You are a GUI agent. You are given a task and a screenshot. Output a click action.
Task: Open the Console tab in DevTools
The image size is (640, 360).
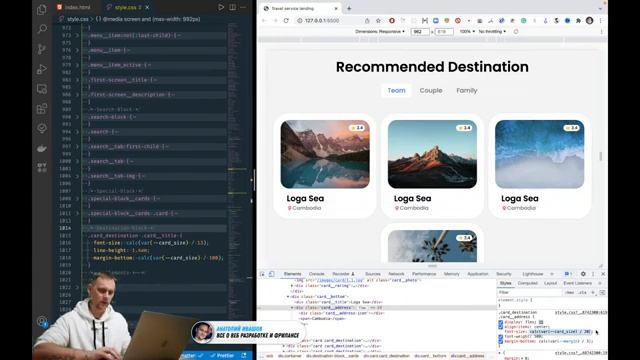[317, 274]
